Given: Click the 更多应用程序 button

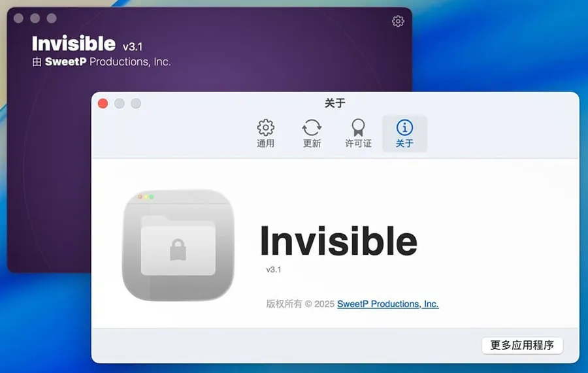Looking at the screenshot, I should tap(522, 346).
